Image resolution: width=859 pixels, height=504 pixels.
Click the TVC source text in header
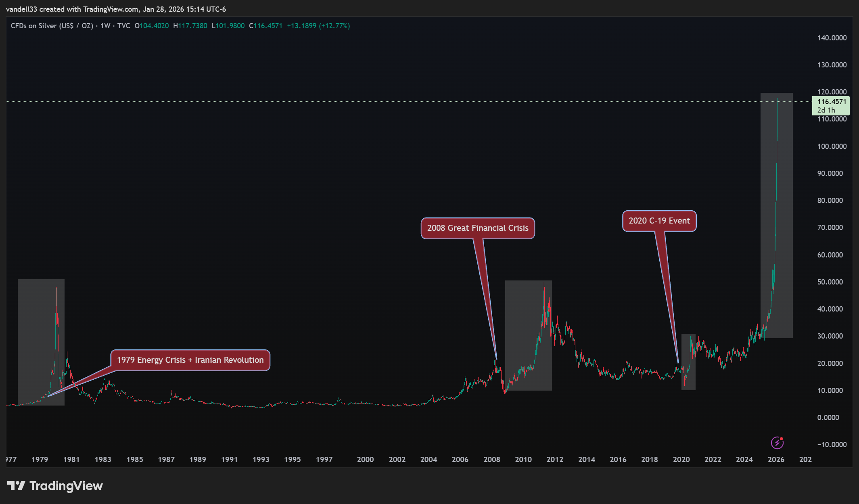click(x=123, y=26)
